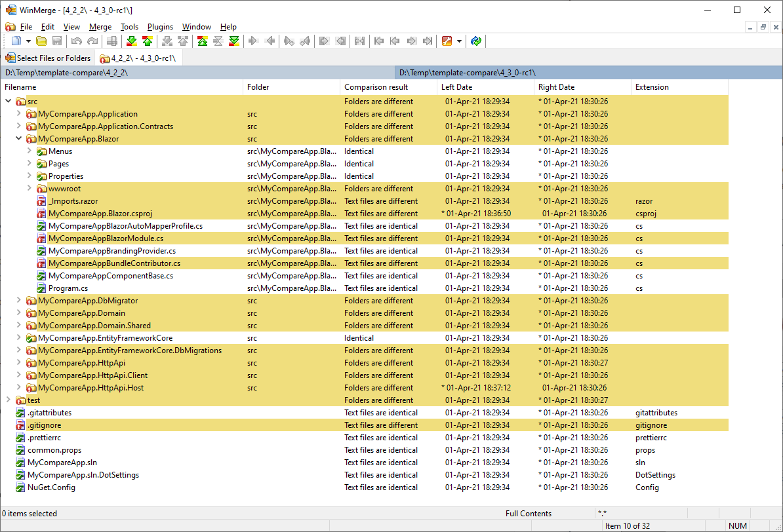The width and height of the screenshot is (783, 532).
Task: Switch to Select Files or Folders tab
Action: 49,58
